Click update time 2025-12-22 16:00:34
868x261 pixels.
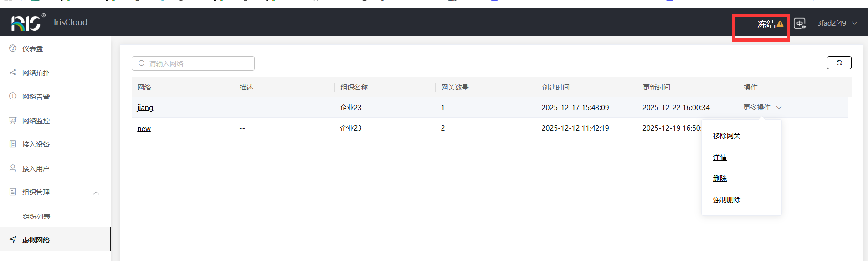point(676,108)
